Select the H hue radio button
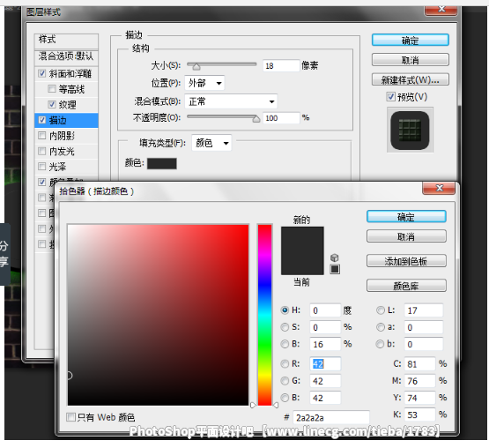The image size is (489, 448). point(285,310)
